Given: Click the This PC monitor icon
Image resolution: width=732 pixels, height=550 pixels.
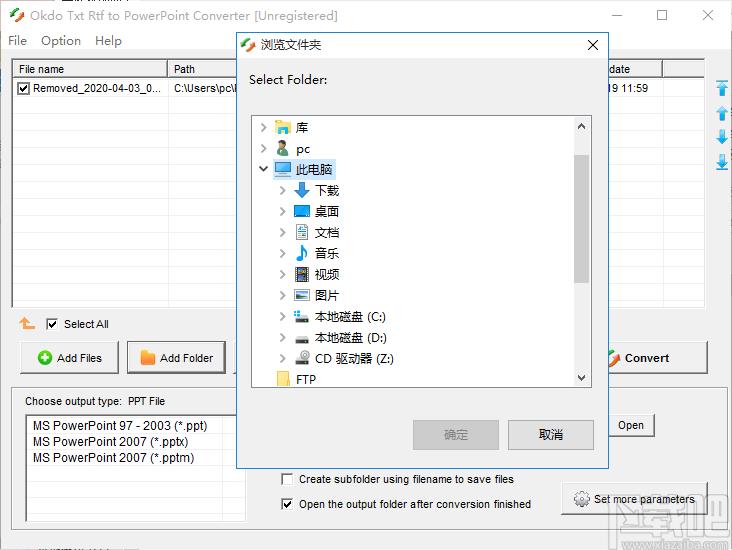Looking at the screenshot, I should [283, 169].
